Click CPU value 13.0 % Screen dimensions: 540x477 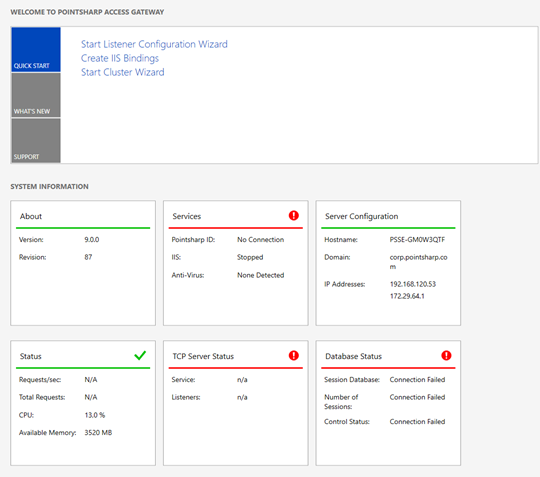point(95,415)
